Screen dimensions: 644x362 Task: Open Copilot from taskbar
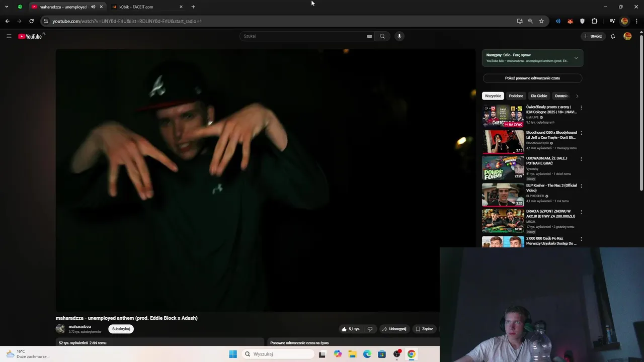[x=338, y=354]
